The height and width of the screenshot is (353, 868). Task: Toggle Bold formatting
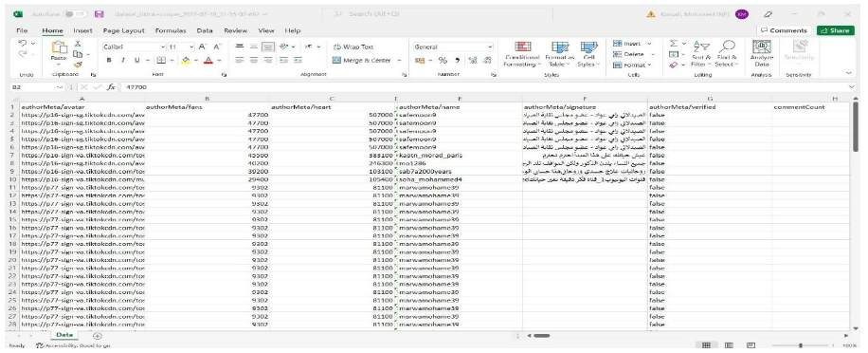coord(109,60)
